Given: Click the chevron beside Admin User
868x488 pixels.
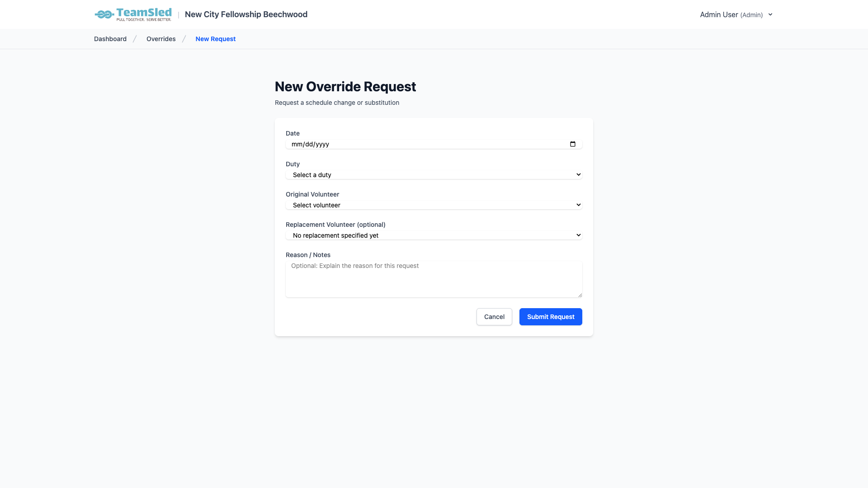Looking at the screenshot, I should [x=770, y=14].
